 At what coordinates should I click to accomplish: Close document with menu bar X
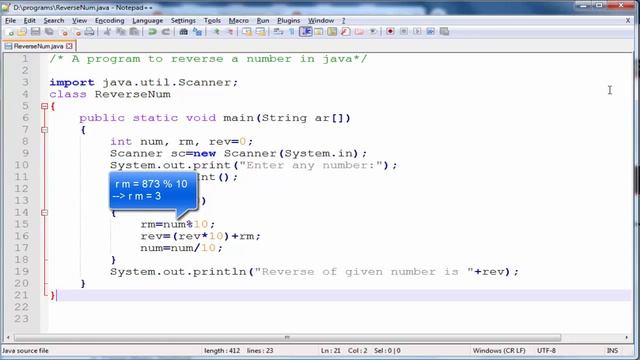click(628, 20)
